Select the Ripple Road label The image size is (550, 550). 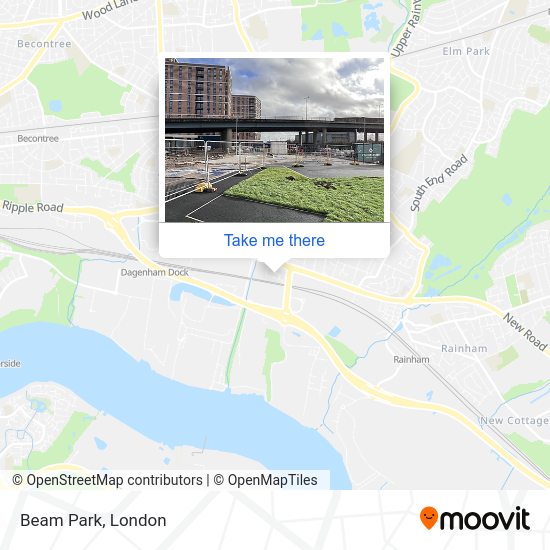coord(33,207)
